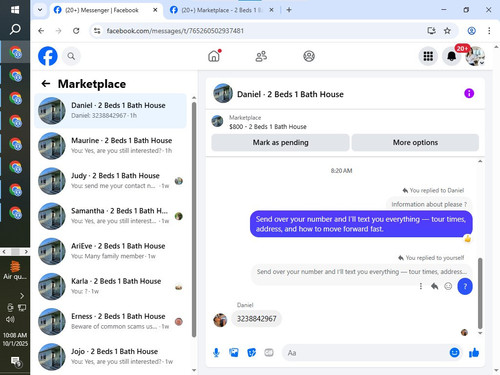
Task: Open the tab search dropdown arrow
Action: pos(40,10)
